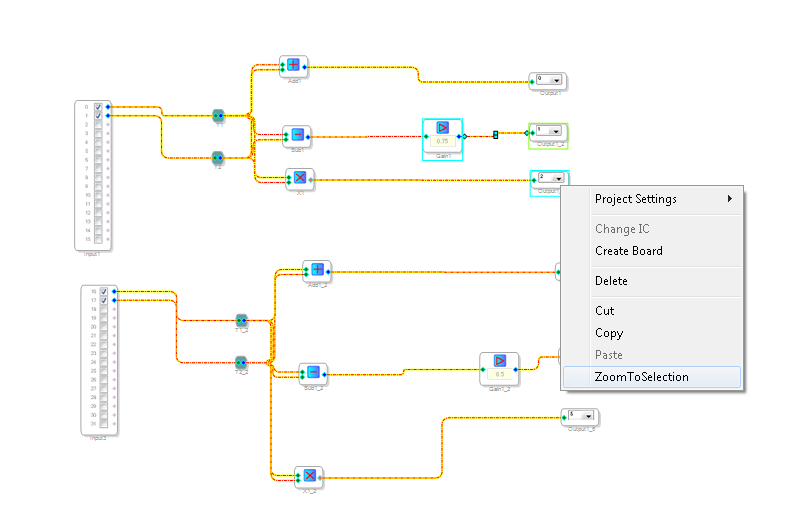Click the Gain1 amplifier icon with 0.75
Viewport: 795px width, 526px height.
coord(443,127)
